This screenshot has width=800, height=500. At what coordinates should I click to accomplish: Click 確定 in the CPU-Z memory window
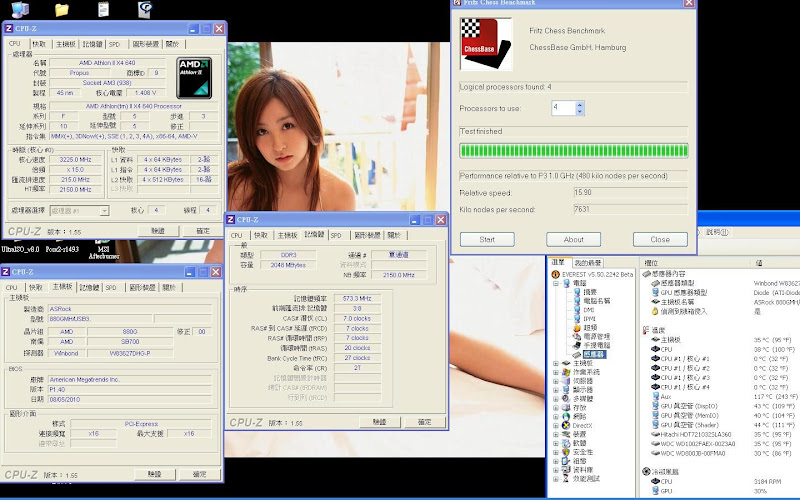424,422
